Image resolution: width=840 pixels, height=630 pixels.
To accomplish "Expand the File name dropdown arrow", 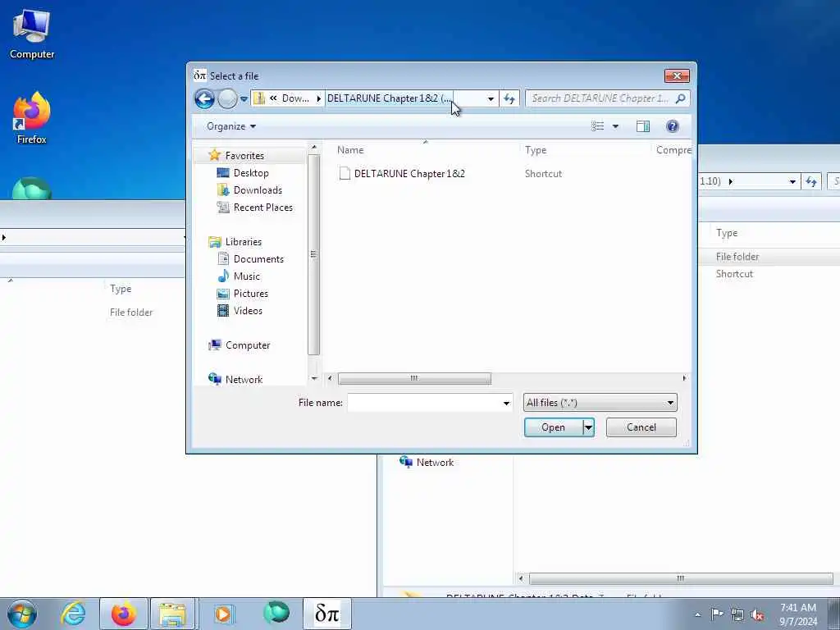I will click(506, 403).
